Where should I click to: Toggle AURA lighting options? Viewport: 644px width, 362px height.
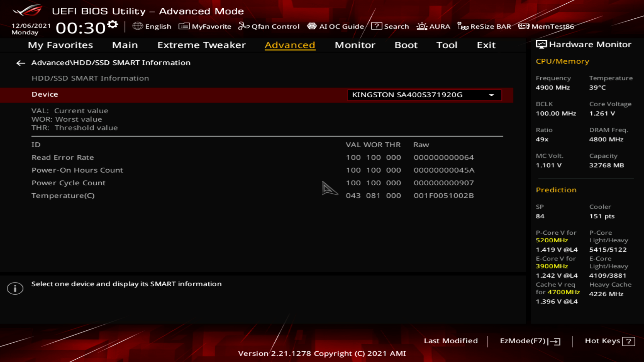(x=433, y=26)
